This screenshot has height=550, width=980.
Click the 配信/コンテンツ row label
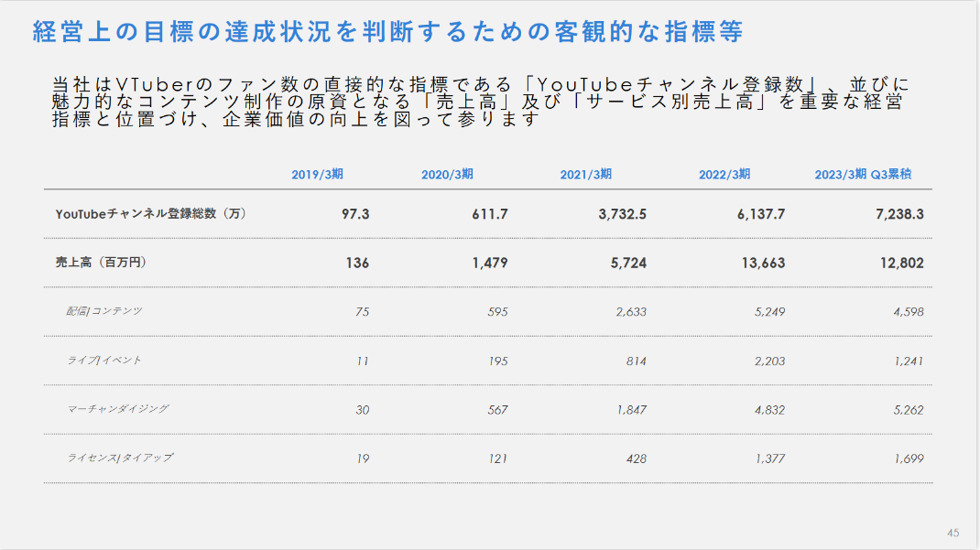(x=103, y=311)
